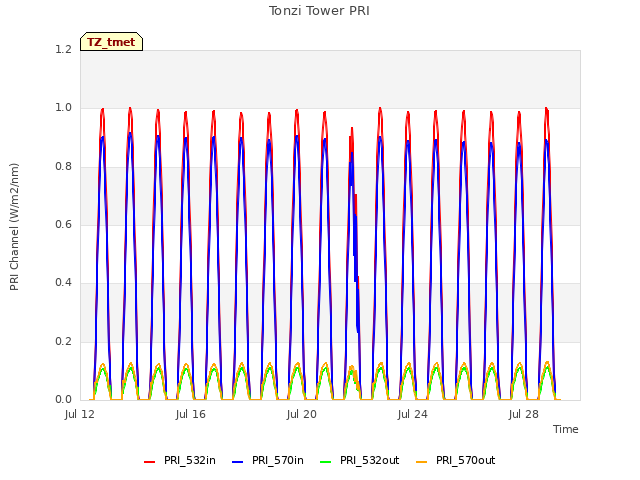Click the orange PRI_570out legend swatch

pyautogui.click(x=422, y=462)
